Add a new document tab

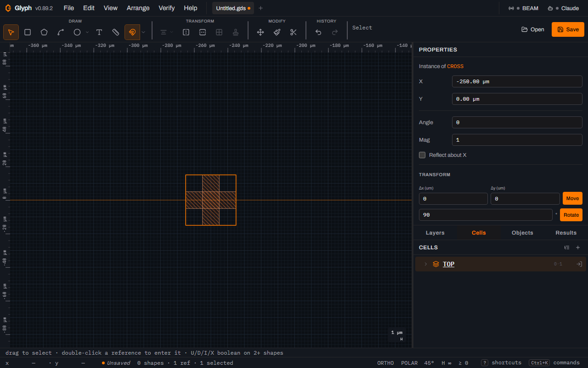pos(260,8)
